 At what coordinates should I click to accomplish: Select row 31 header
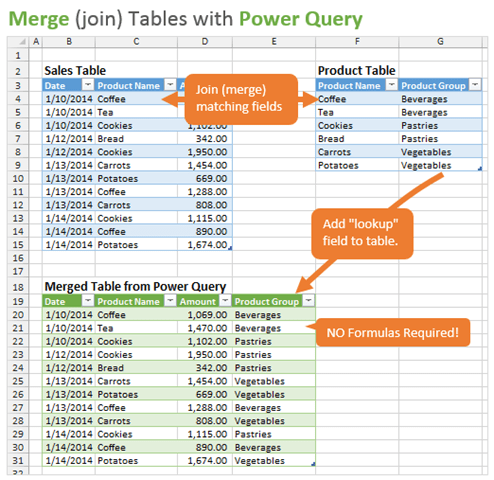18,461
